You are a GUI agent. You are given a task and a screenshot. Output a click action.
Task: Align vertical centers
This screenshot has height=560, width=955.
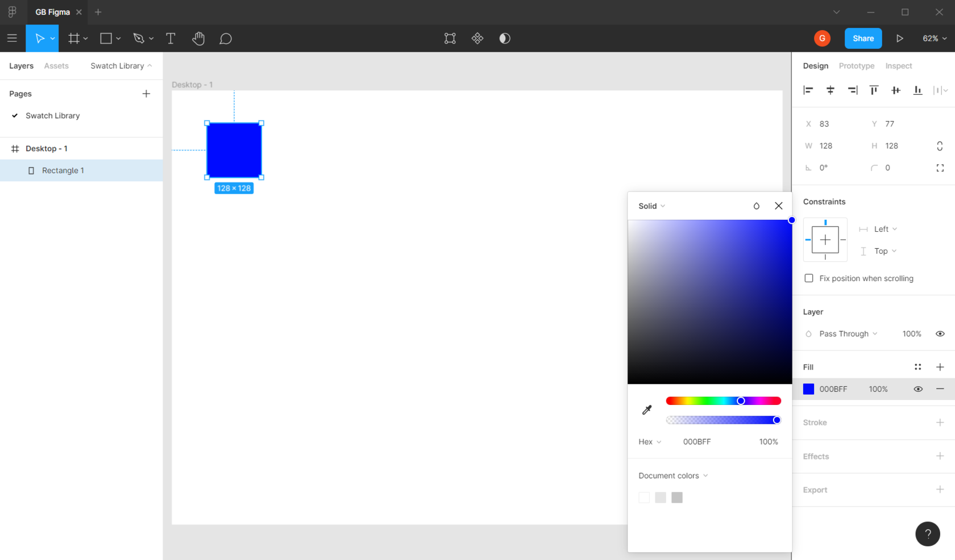(x=896, y=90)
